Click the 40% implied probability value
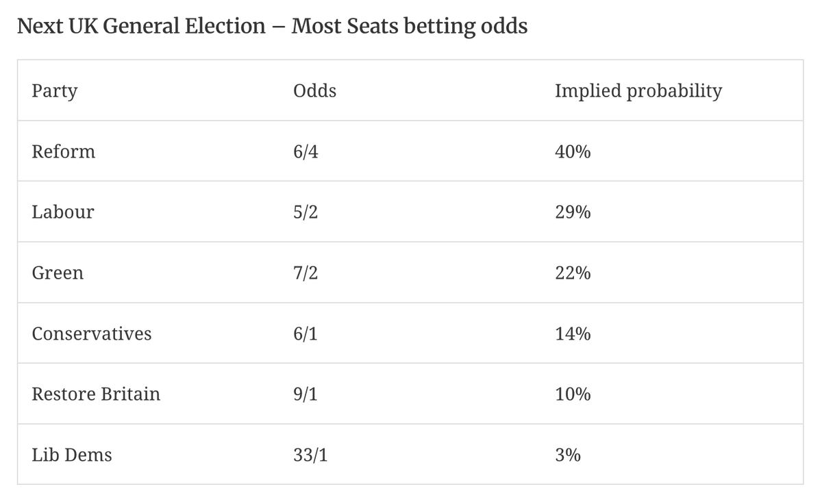 (573, 151)
